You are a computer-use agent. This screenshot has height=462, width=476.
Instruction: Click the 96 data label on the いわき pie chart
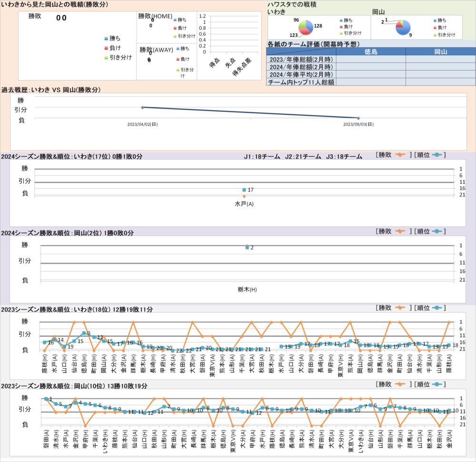click(x=296, y=20)
